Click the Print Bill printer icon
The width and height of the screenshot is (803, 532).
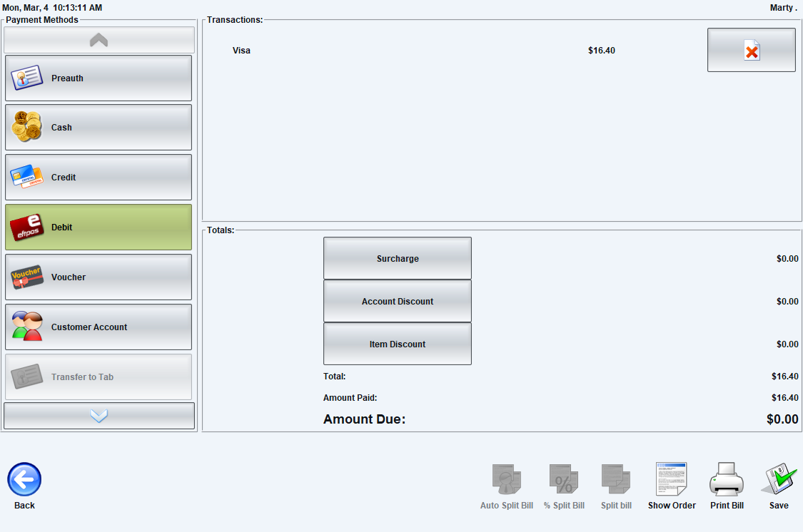pyautogui.click(x=727, y=486)
